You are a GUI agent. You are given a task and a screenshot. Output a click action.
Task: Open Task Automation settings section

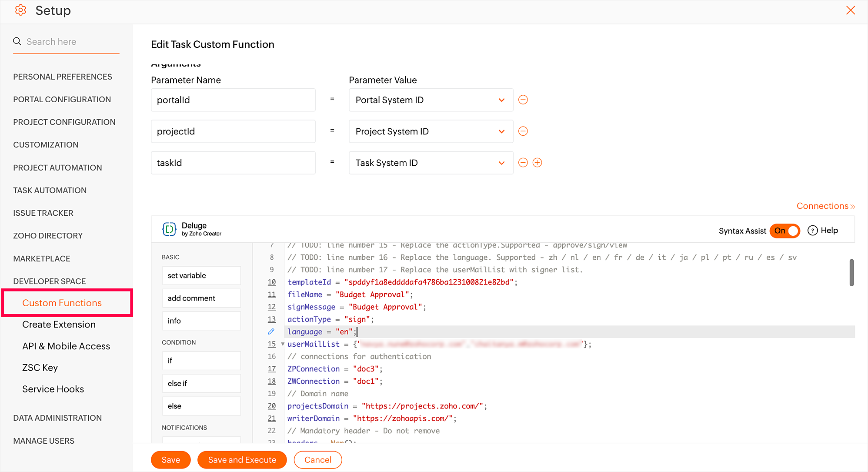point(50,190)
